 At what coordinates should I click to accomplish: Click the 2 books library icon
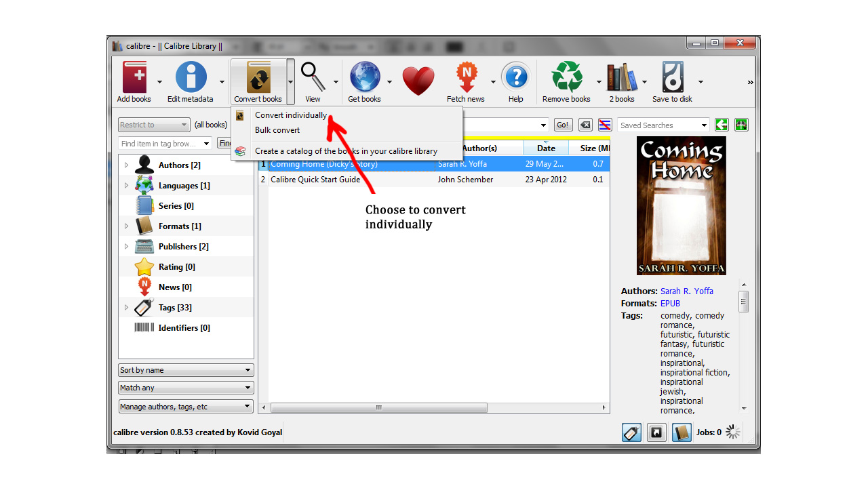622,77
